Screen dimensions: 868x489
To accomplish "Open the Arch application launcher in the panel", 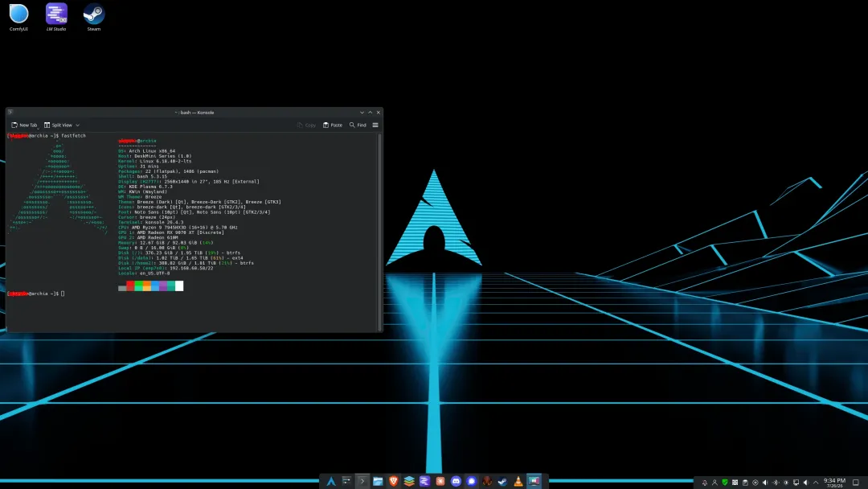I will point(331,481).
